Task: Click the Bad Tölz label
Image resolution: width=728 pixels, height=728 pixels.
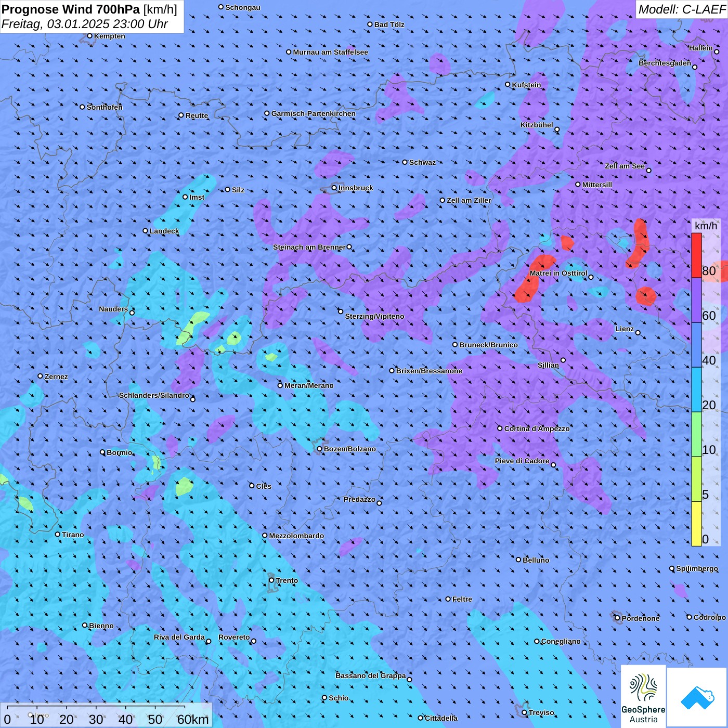Action: [389, 24]
